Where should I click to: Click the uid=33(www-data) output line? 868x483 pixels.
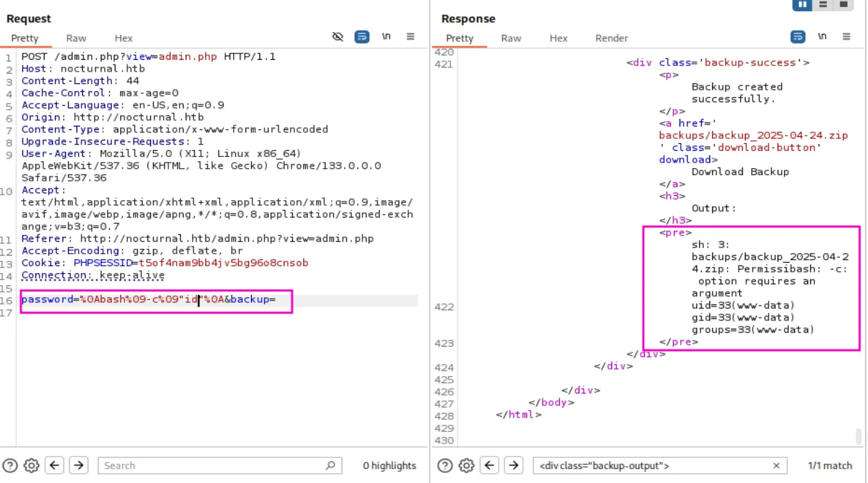[744, 306]
